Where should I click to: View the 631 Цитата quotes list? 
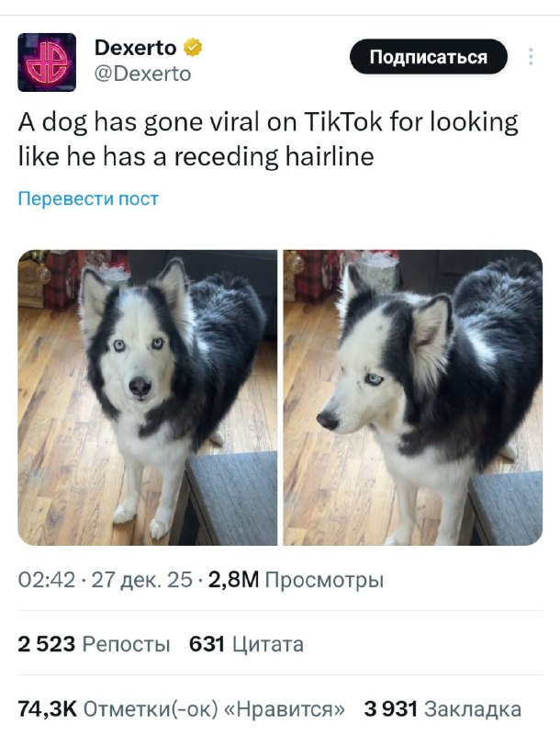(x=246, y=644)
